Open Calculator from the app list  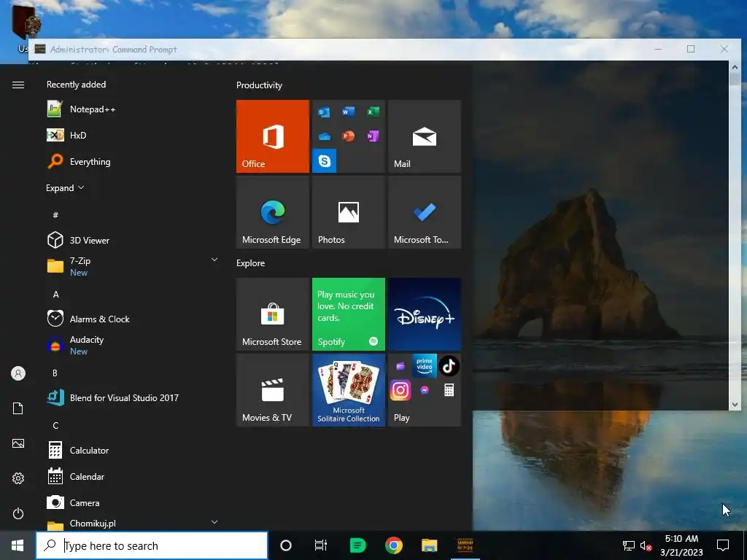pos(133,450)
